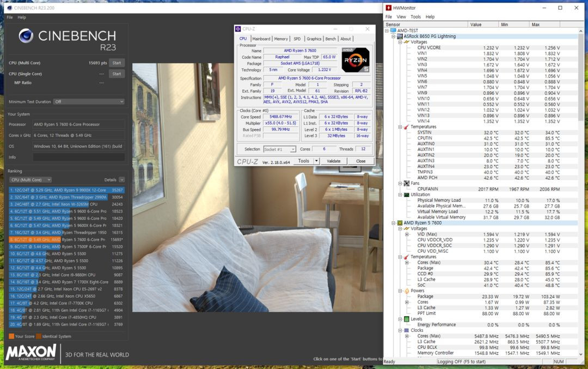
Task: Select the highlighted Ryzen 5 7600 ranking row
Action: [x=66, y=239]
